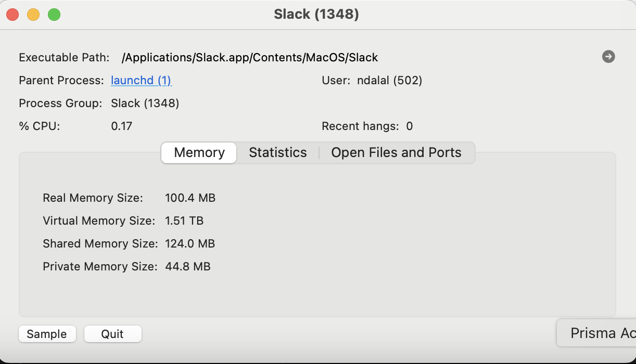Select the Real Memory Size value 100.4 MB
The width and height of the screenshot is (636, 364).
point(190,198)
